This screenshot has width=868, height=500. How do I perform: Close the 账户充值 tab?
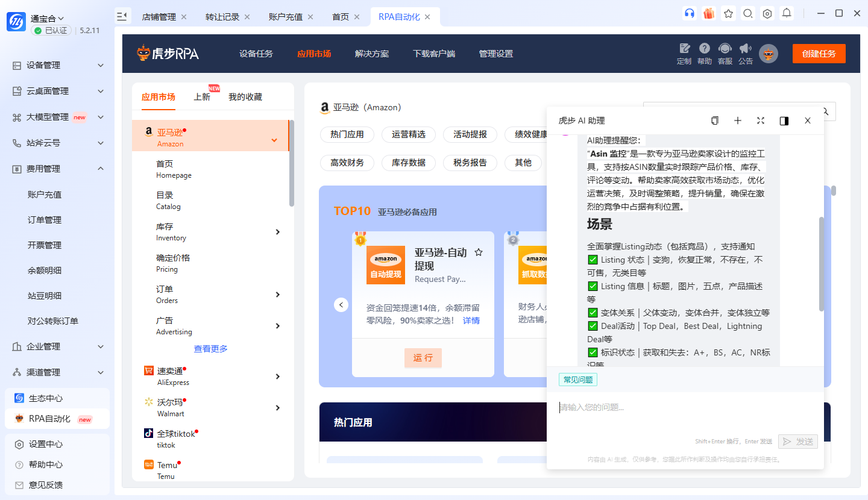coord(310,17)
